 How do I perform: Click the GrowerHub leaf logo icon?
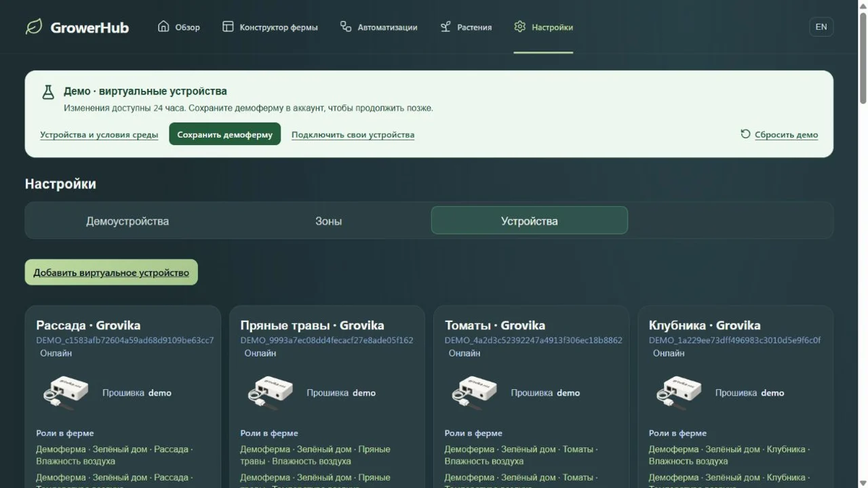33,27
